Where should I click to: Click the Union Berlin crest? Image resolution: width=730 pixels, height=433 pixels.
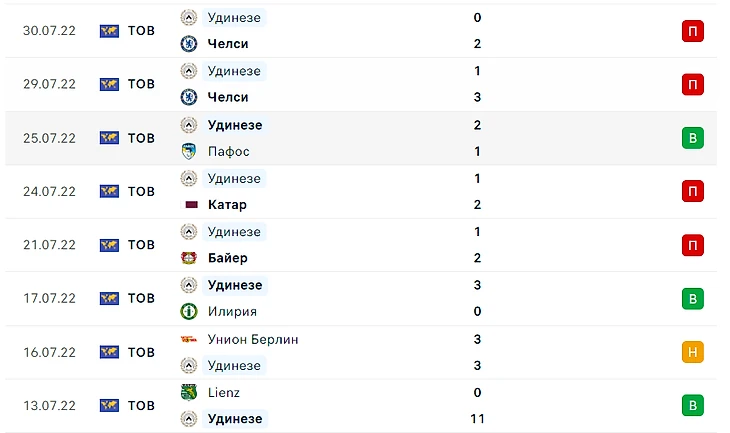pos(188,339)
